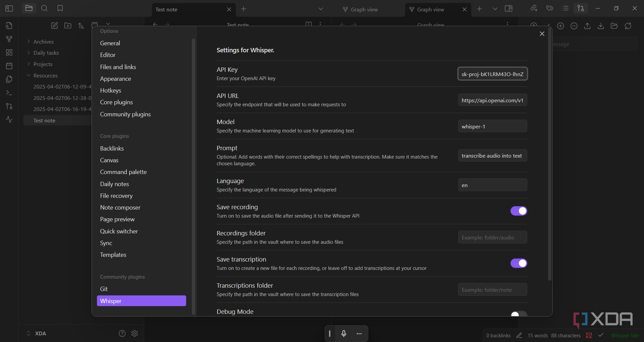Open today's daily note calendar icon
This screenshot has width=644, height=342.
pyautogui.click(x=9, y=66)
